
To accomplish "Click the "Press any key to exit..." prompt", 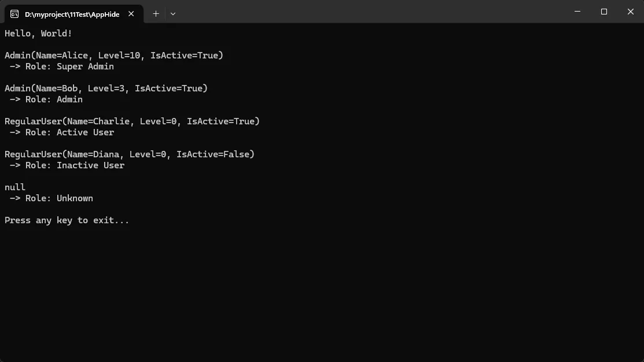I will (x=67, y=220).
